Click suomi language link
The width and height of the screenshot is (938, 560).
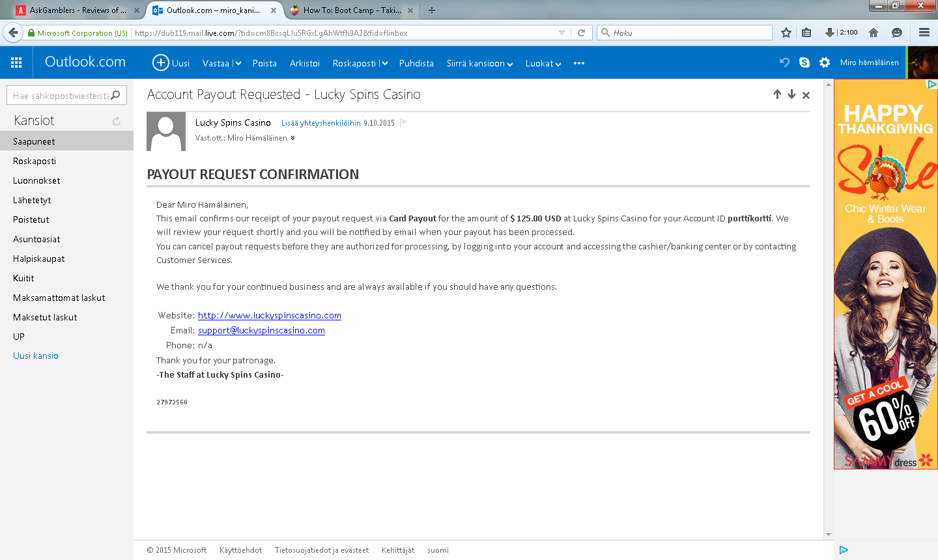coord(438,550)
